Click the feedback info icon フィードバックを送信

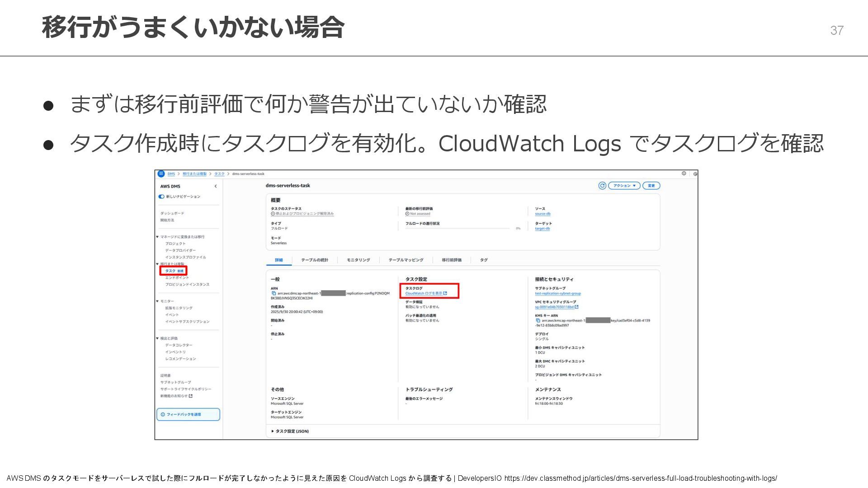coord(163,414)
